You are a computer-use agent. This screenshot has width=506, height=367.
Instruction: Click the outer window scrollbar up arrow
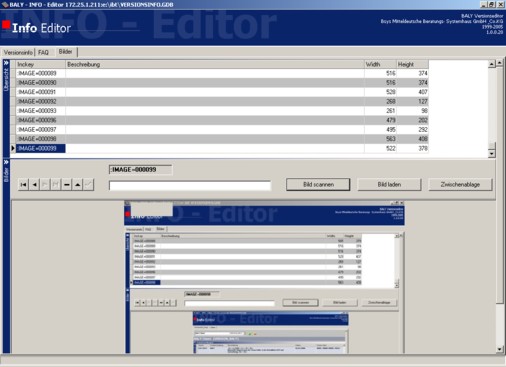pos(500,63)
